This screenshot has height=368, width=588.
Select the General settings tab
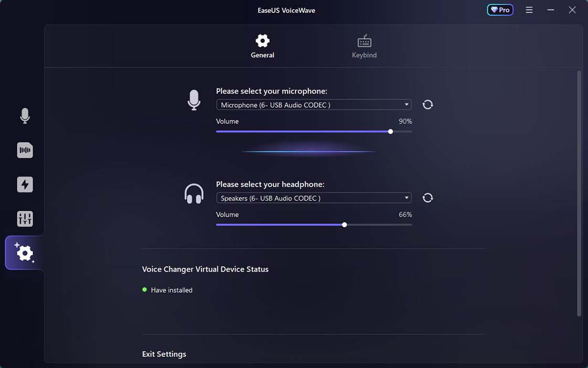[x=262, y=45]
